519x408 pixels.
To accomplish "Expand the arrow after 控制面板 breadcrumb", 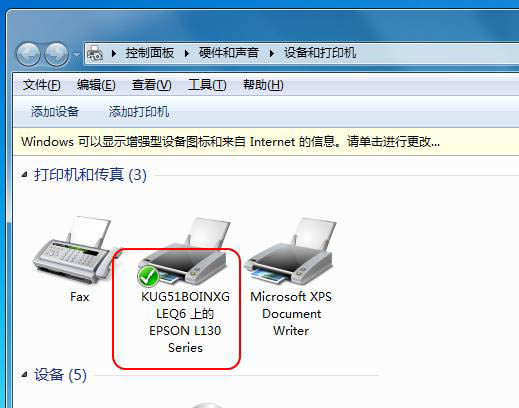I will (x=187, y=53).
